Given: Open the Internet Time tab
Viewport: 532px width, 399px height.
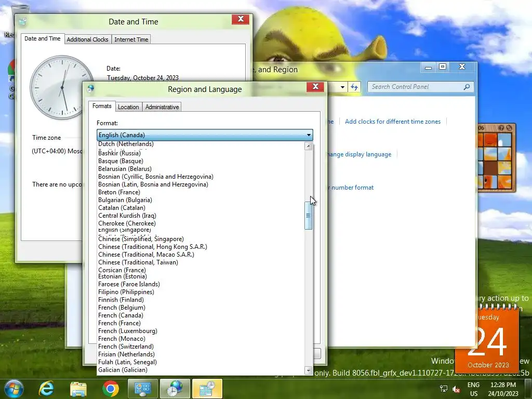Looking at the screenshot, I should point(131,39).
